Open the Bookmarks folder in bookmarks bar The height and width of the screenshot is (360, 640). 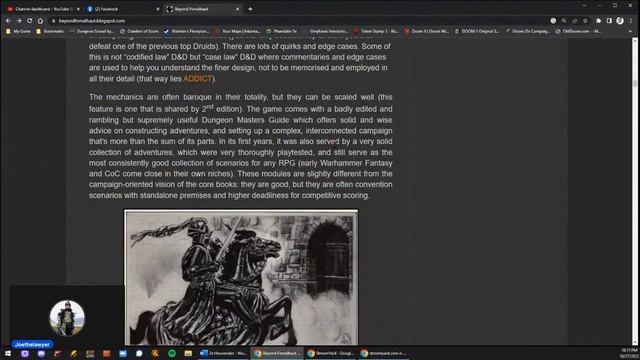[x=50, y=31]
